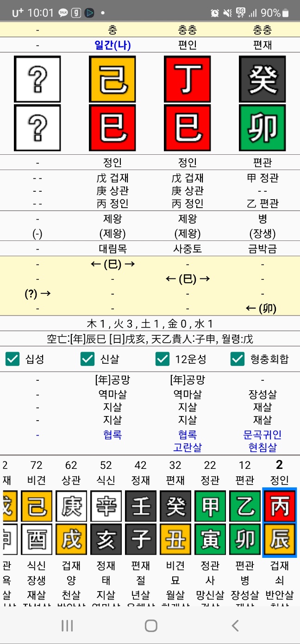Select the green 甲 luck pillar tile

(x=210, y=506)
